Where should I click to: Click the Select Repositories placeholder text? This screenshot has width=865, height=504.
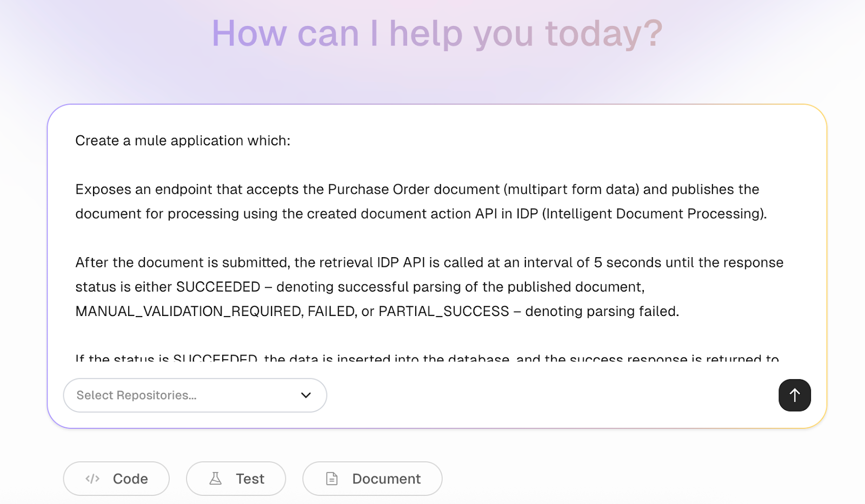pos(136,395)
